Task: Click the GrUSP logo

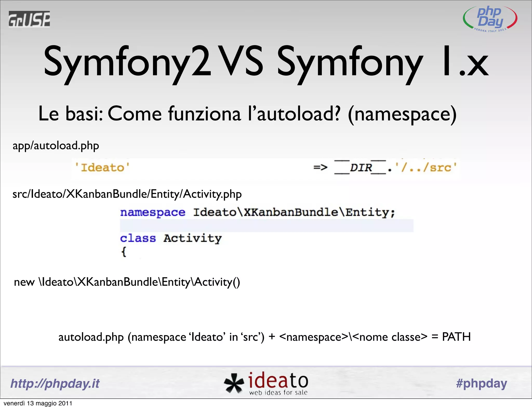Action: (x=29, y=19)
